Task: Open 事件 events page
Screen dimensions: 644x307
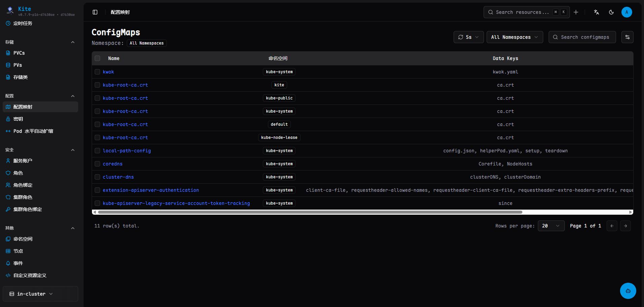Action: coord(40,263)
